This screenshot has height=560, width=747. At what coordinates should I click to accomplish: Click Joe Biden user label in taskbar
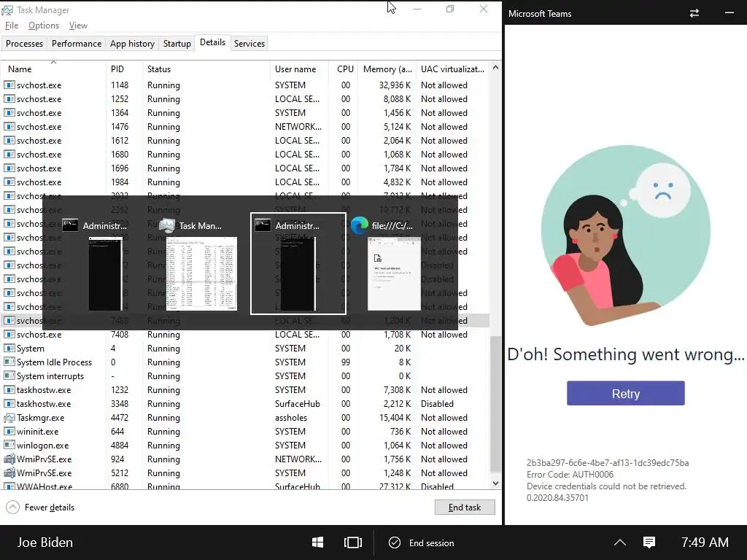coord(45,542)
